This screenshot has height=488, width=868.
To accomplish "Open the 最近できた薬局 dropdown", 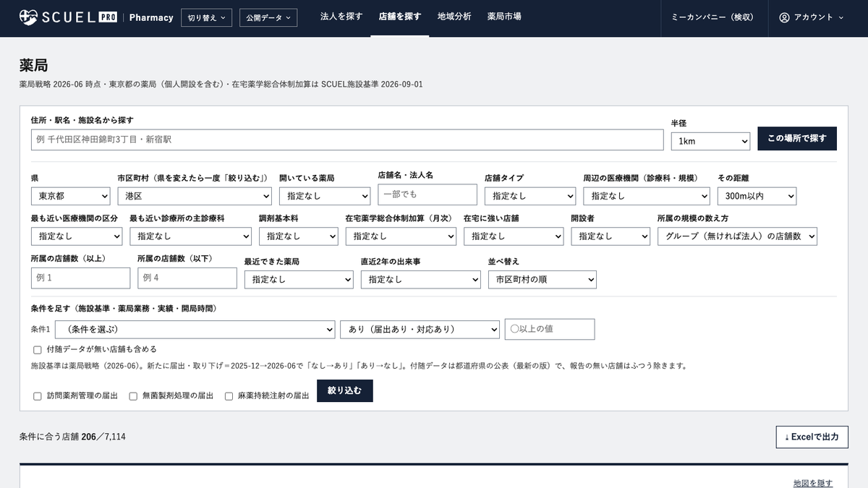I will [299, 279].
